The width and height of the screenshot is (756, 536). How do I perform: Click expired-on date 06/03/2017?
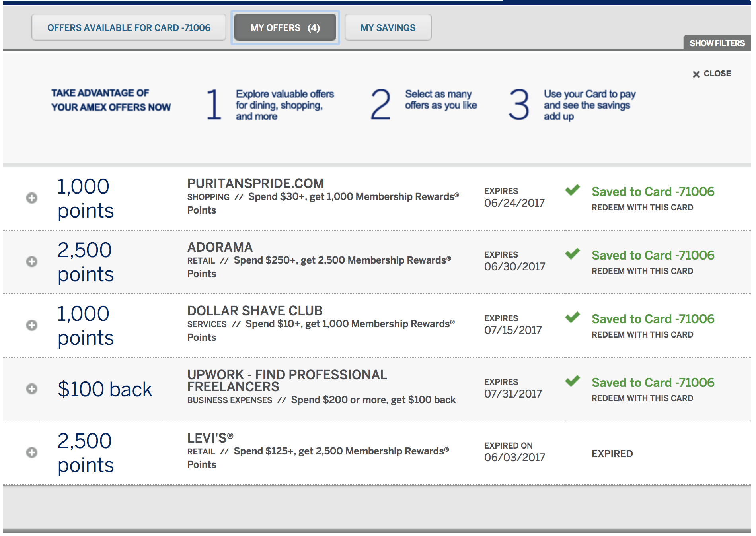pyautogui.click(x=514, y=457)
